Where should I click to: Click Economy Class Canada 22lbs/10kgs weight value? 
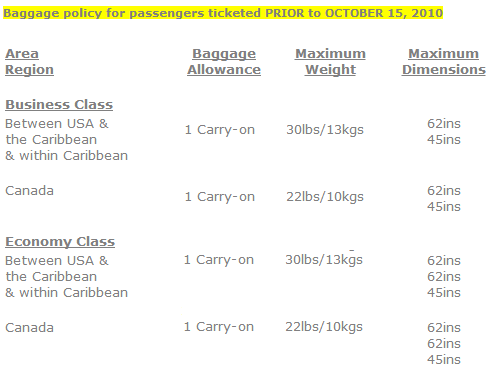tap(324, 327)
